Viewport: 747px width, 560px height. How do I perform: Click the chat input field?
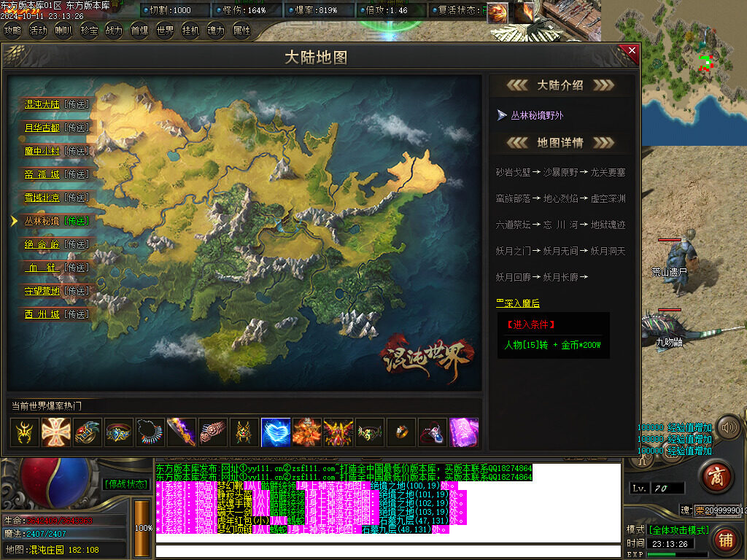[x=388, y=552]
